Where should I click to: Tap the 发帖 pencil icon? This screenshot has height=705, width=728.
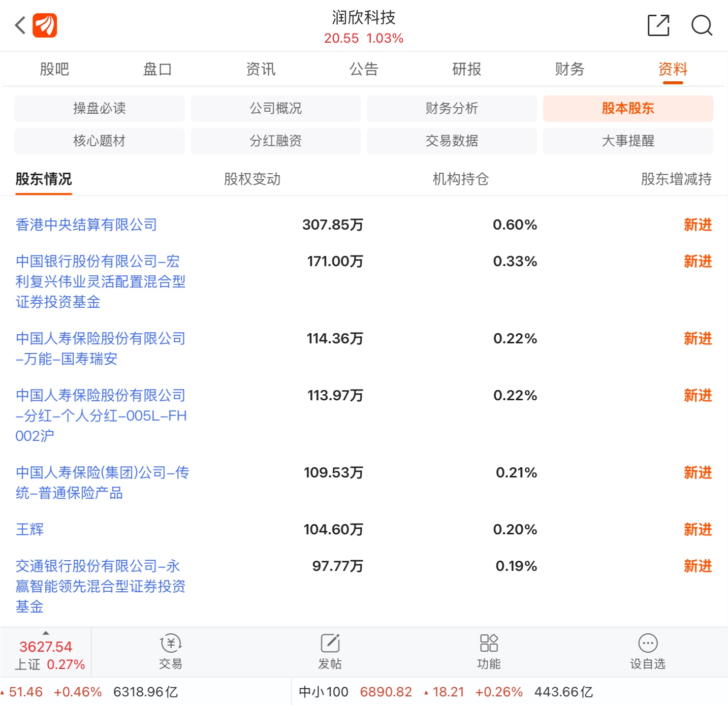(330, 644)
